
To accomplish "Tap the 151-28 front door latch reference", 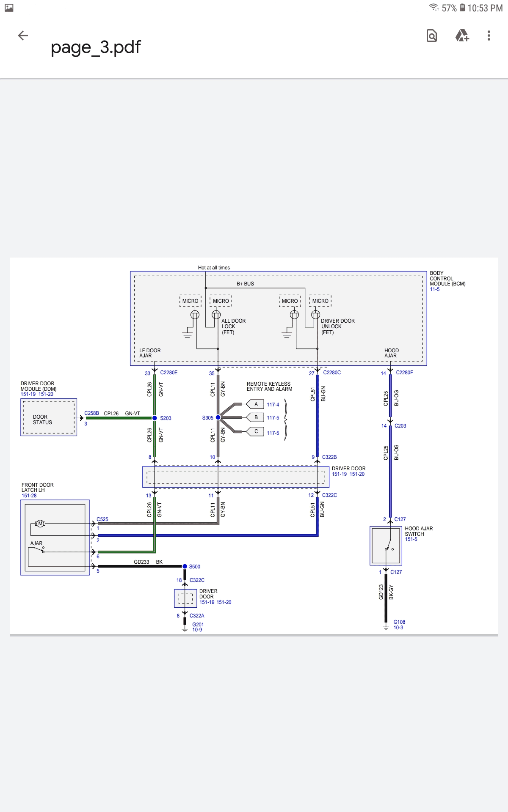I will click(29, 496).
